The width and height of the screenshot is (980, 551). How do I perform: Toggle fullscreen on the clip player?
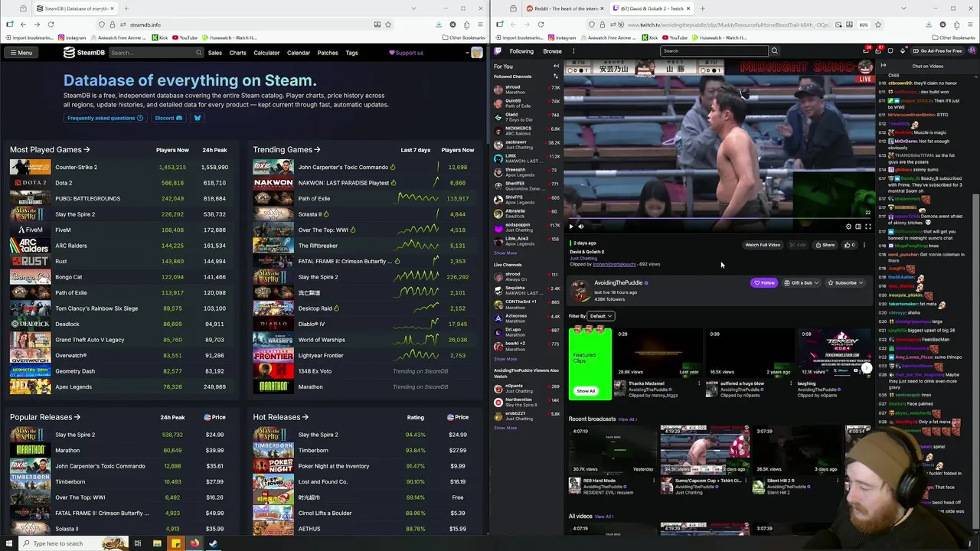click(x=868, y=227)
